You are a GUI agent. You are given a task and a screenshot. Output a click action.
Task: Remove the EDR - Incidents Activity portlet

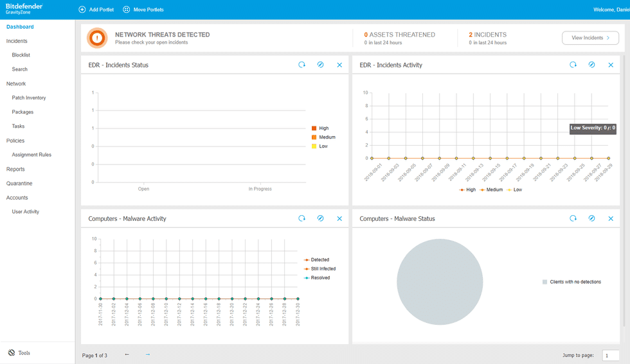coord(611,65)
